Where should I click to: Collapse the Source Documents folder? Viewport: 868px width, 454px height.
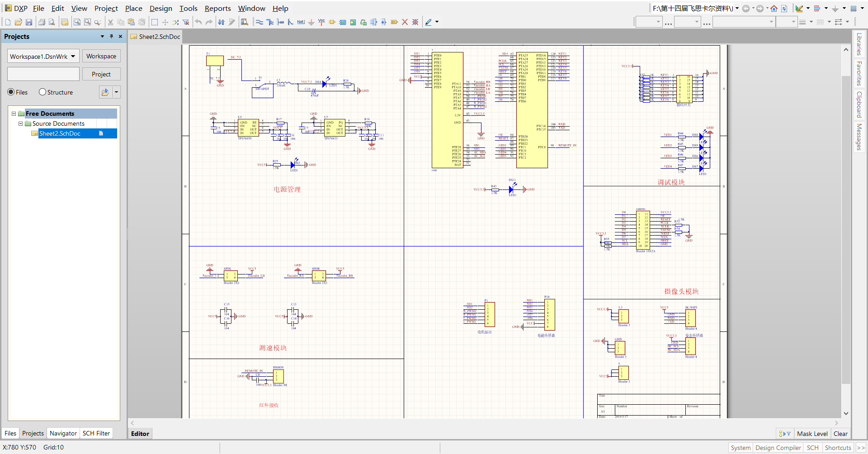[20, 123]
